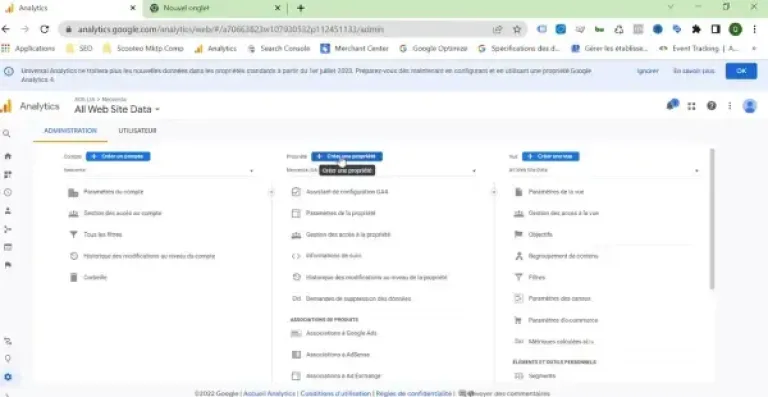This screenshot has width=768, height=397.
Task: Click the Ignorer link in the banner
Action: point(648,71)
